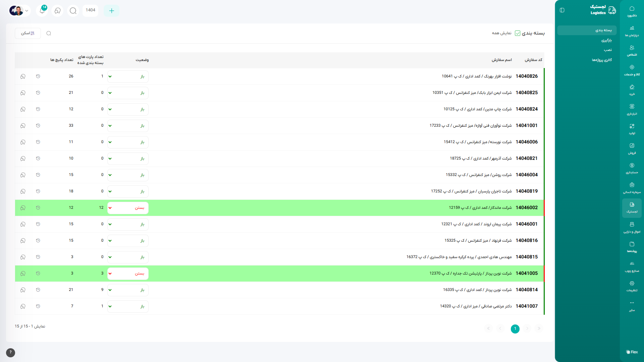Open داشبورد (Dashboard) from the sidebar
The image size is (644, 362).
632,11
